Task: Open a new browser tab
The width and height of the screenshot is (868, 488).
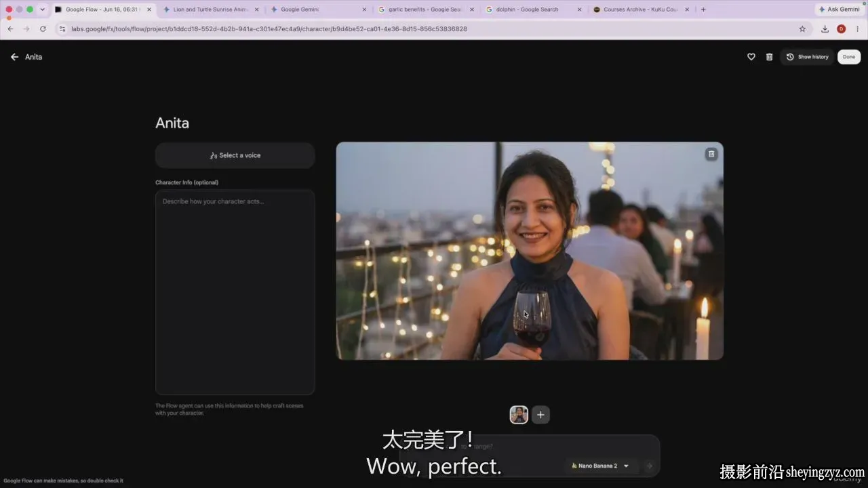Action: tap(703, 9)
